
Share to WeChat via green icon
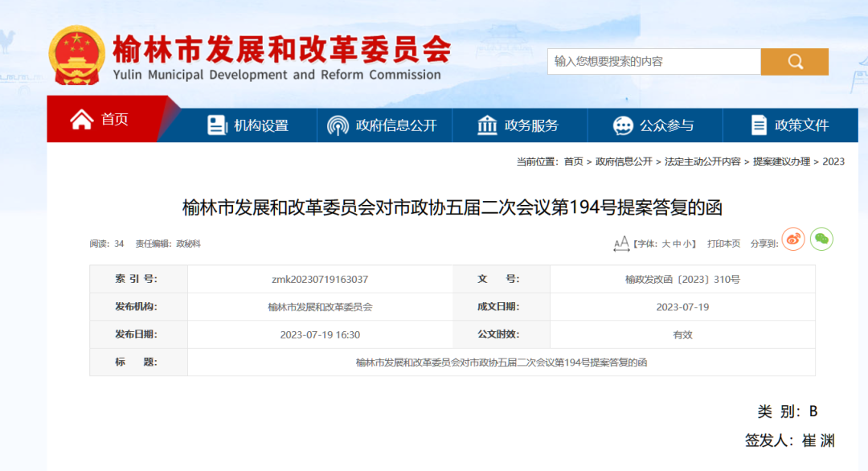821,239
